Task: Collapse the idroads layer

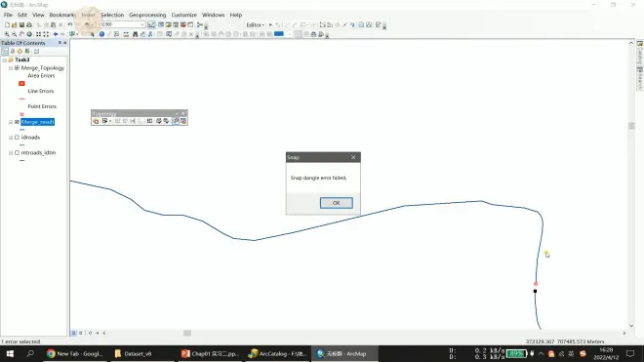Action: click(x=11, y=138)
